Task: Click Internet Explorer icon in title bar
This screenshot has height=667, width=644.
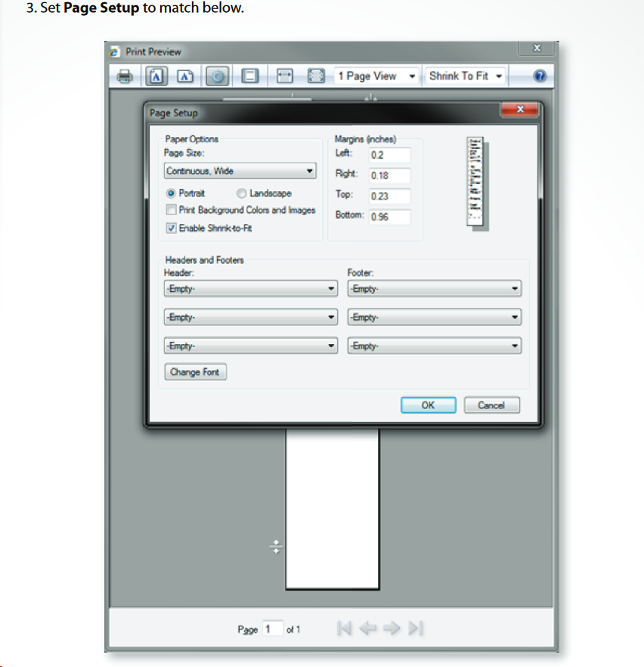Action: click(114, 52)
